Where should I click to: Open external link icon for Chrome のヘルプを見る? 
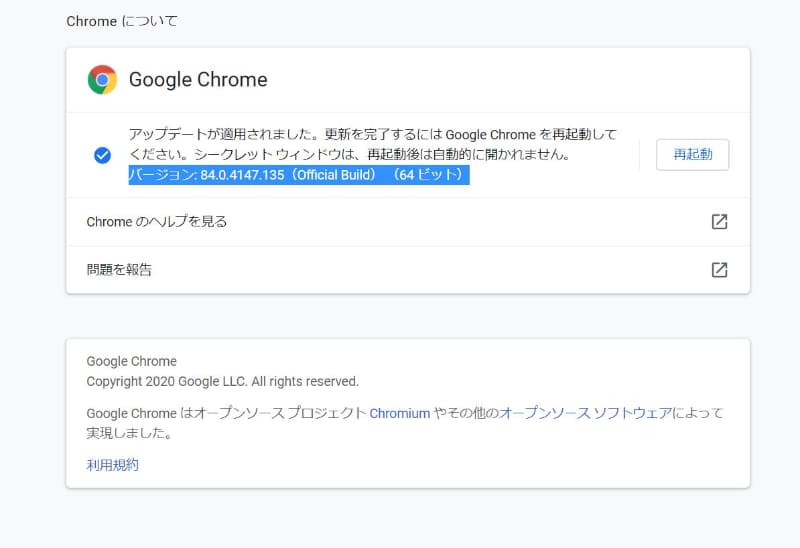click(x=719, y=221)
